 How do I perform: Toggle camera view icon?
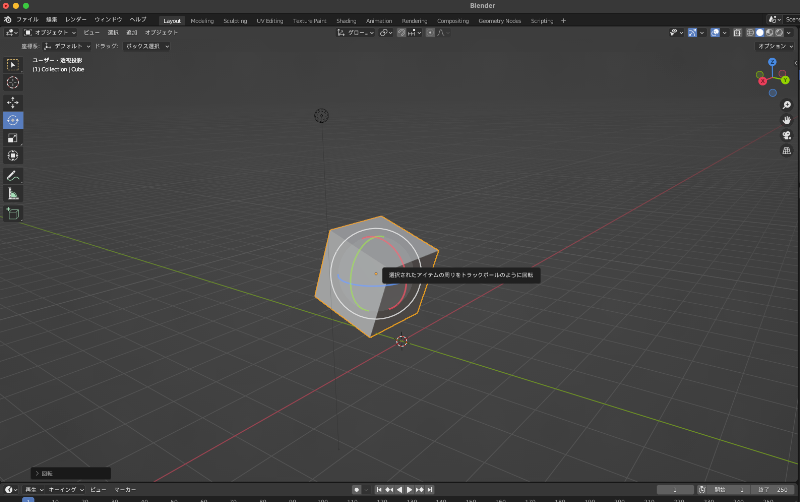click(x=787, y=135)
